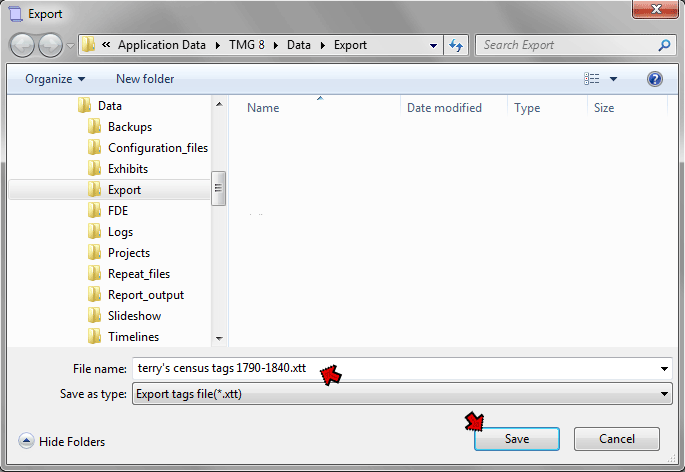The height and width of the screenshot is (472, 685).
Task: Select the Logs folder
Action: [x=120, y=232]
